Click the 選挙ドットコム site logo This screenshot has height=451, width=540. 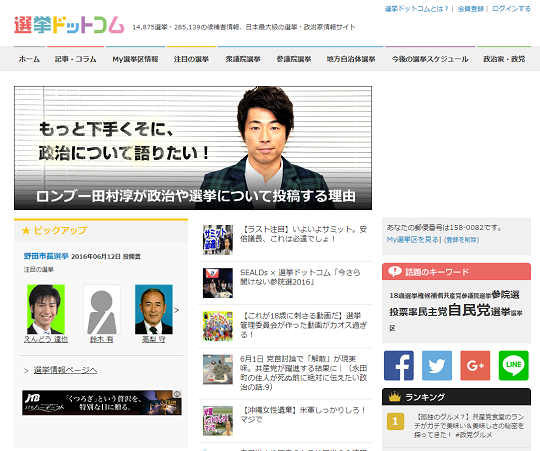click(69, 25)
